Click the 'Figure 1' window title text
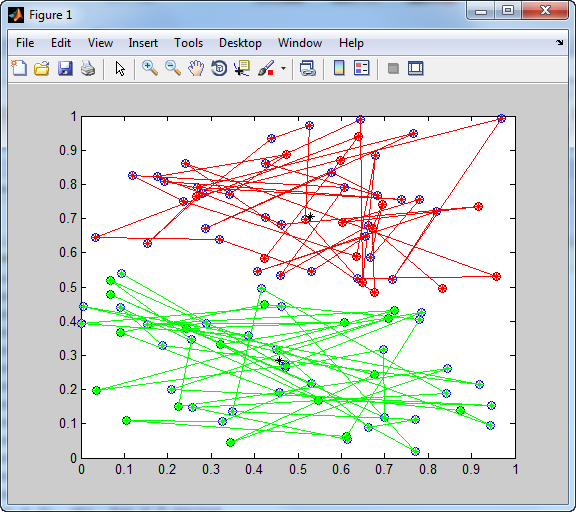The width and height of the screenshot is (576, 512). click(51, 15)
